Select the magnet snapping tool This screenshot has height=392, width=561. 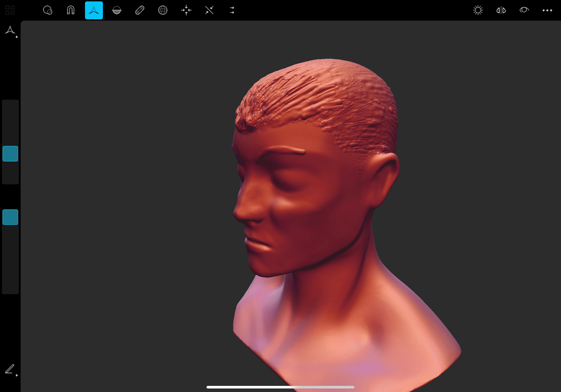point(70,10)
